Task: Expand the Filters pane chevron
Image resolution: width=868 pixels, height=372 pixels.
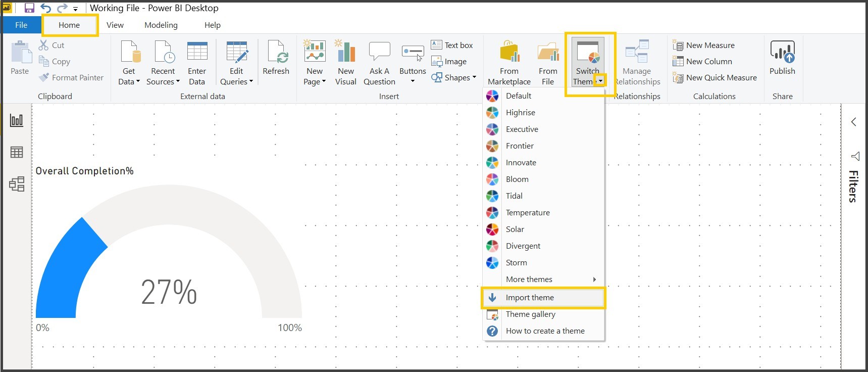Action: pyautogui.click(x=854, y=122)
